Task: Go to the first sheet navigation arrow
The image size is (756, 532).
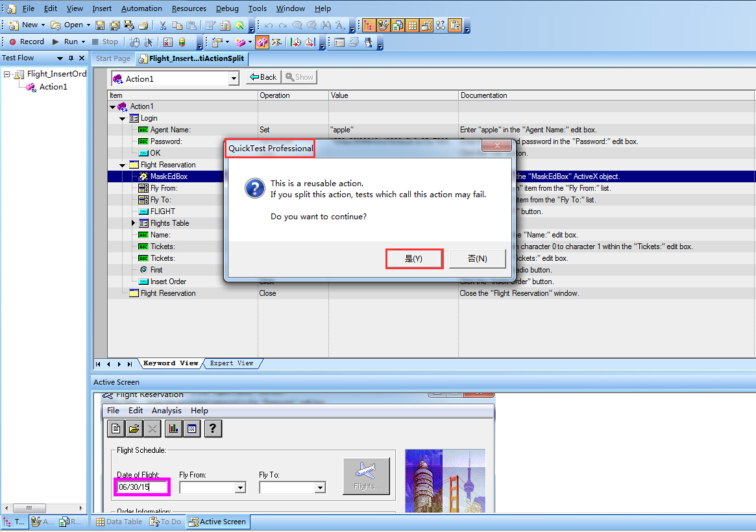Action: [x=99, y=365]
